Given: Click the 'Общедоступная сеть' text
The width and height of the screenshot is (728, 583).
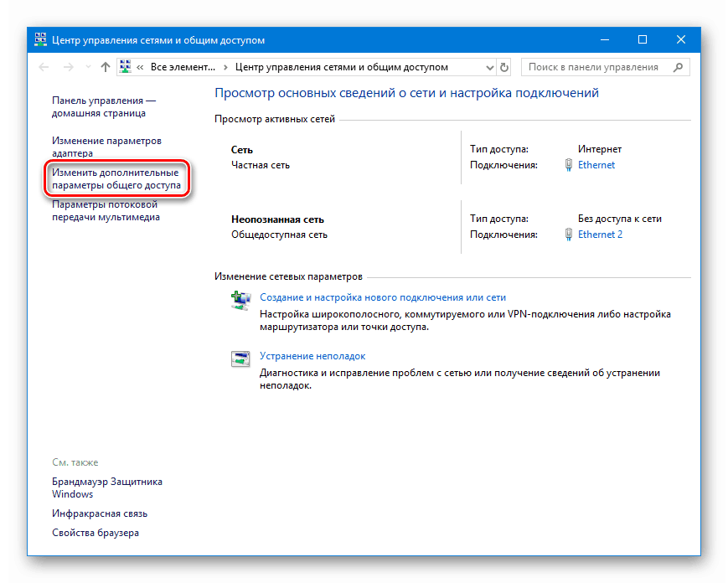Looking at the screenshot, I should click(x=279, y=235).
